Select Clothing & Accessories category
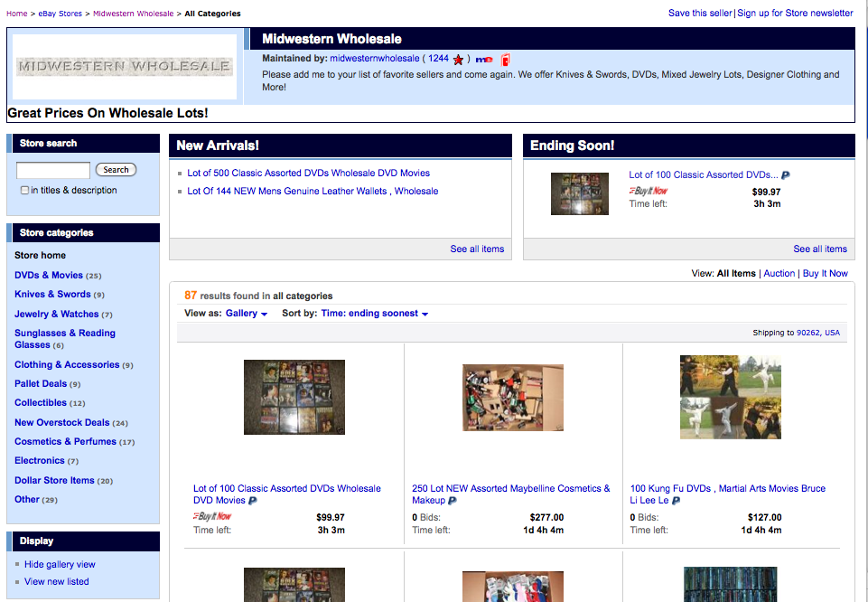Viewport: 868px width, 602px height. [x=67, y=364]
